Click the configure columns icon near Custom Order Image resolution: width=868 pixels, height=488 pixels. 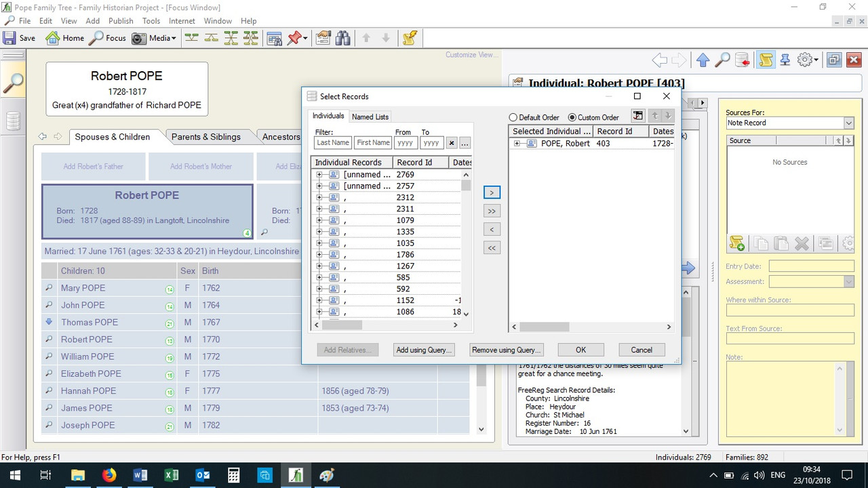(x=637, y=116)
